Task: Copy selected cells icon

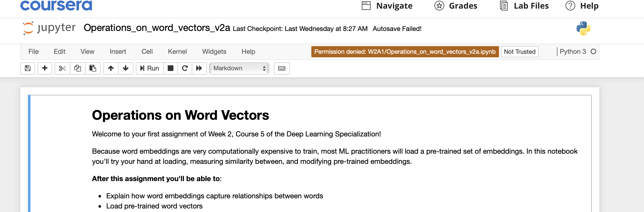Action: point(77,68)
